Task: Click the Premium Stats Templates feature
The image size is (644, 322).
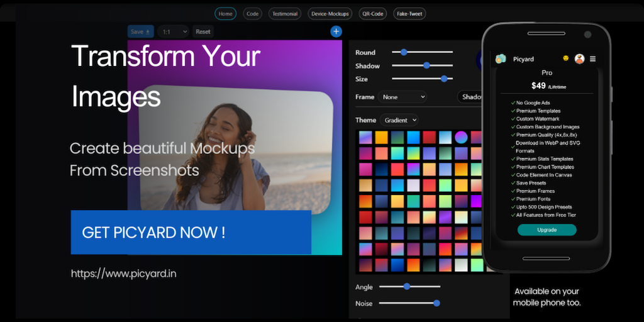Action: pyautogui.click(x=542, y=159)
